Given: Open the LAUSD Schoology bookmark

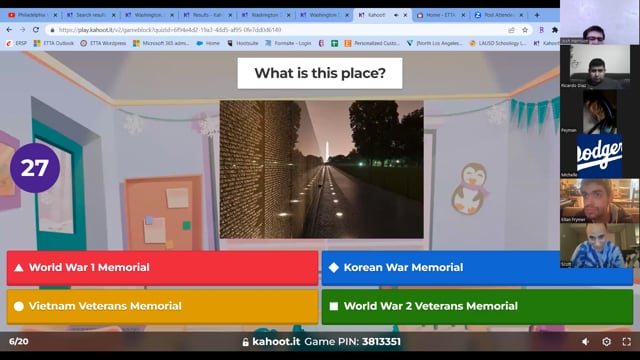Looking at the screenshot, I should [x=498, y=43].
